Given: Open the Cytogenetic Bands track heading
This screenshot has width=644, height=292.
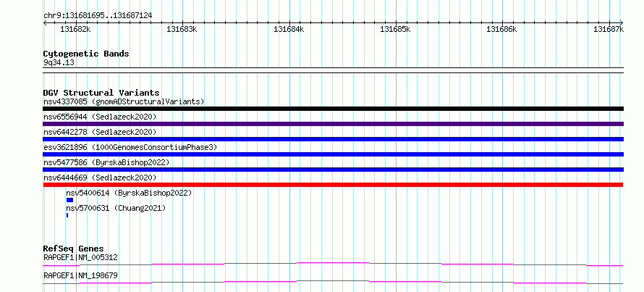Looking at the screenshot, I should (x=86, y=54).
